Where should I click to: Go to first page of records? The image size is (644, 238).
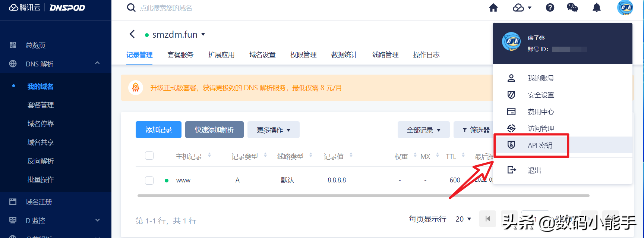point(488,219)
